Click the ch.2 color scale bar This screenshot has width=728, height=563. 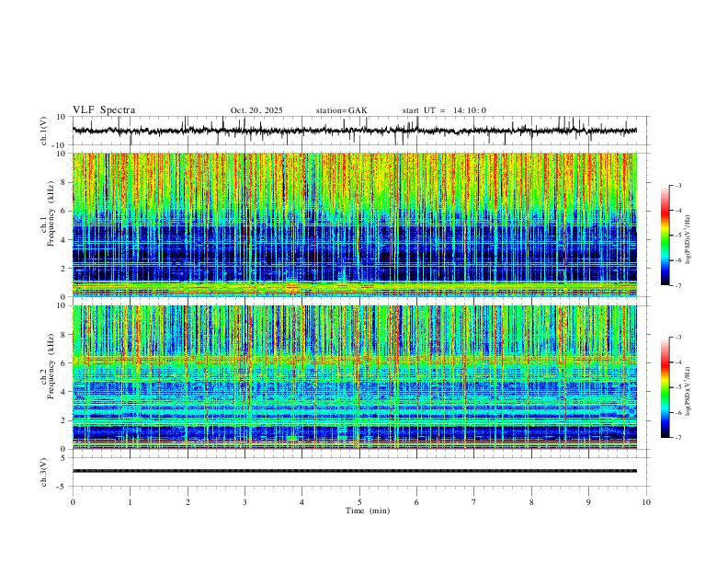click(665, 387)
